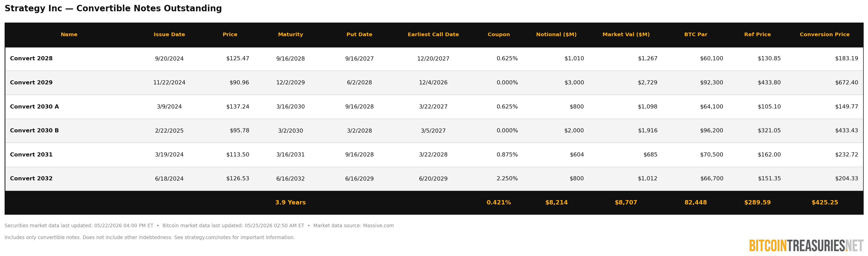Click conversion price $204.33

coord(846,179)
